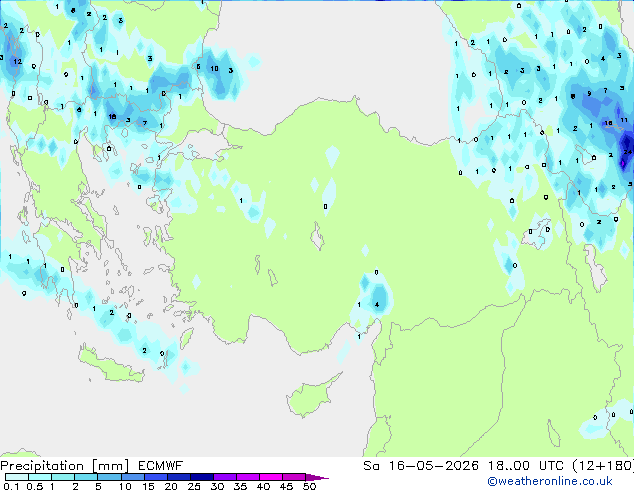Click the '25' label in the legend

pyautogui.click(x=194, y=486)
